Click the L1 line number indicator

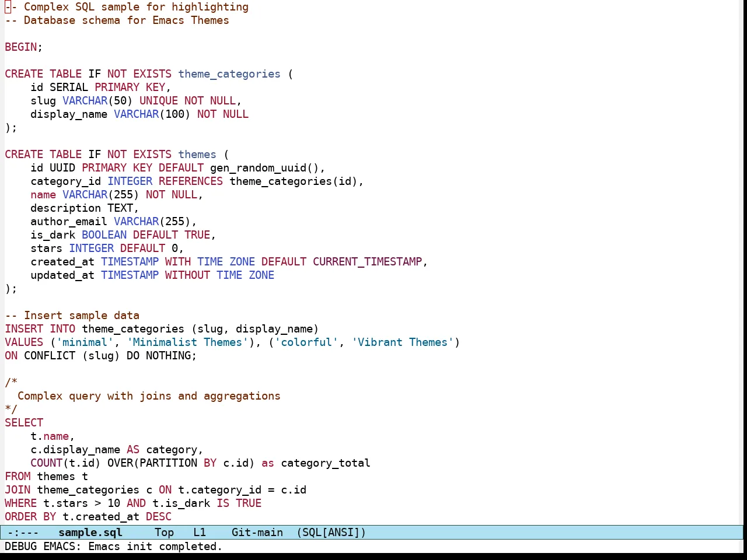click(x=200, y=532)
